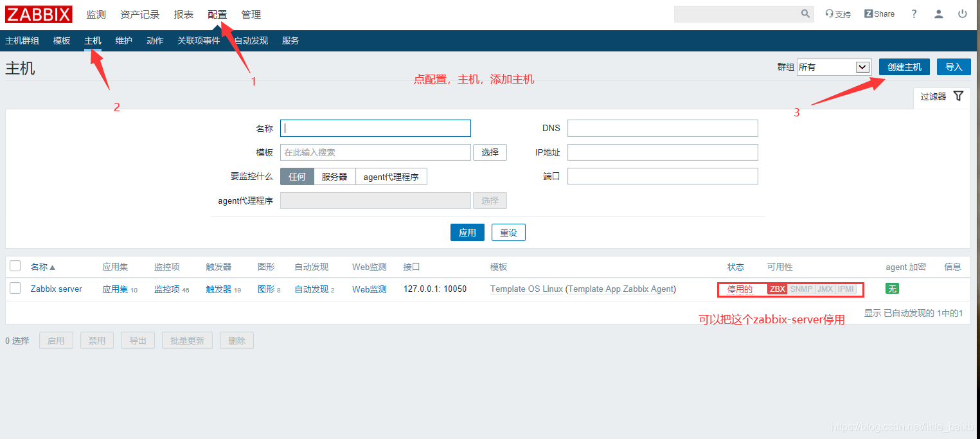
Task: Click the ZBX availability badge
Action: point(778,289)
